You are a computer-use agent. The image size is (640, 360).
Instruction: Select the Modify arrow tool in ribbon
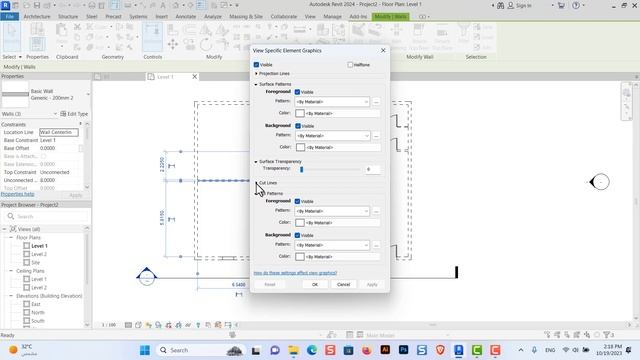(12, 37)
